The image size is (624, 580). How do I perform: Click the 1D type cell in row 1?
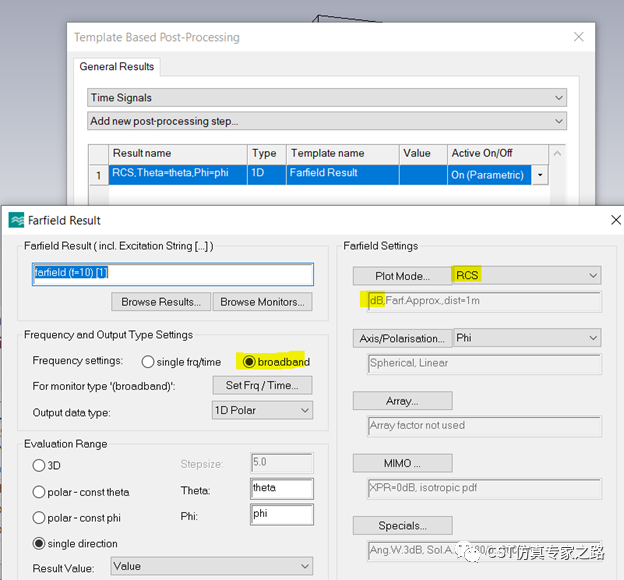(x=267, y=175)
